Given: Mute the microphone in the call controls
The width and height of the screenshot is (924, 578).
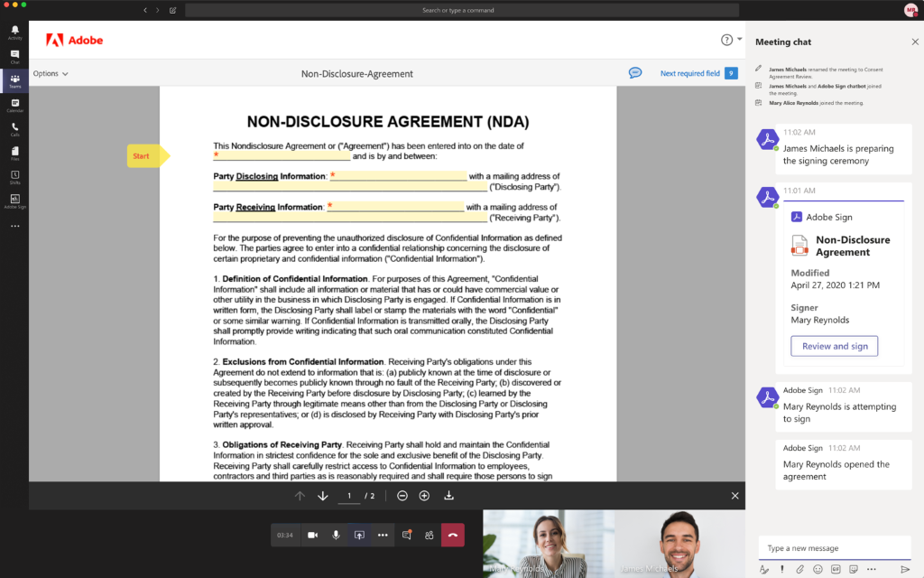Looking at the screenshot, I should (x=336, y=535).
